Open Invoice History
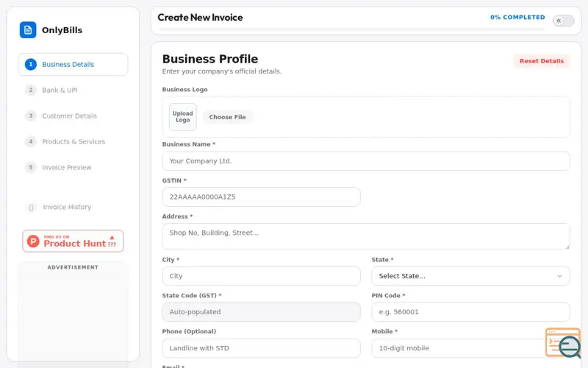588x368 pixels. [73, 207]
